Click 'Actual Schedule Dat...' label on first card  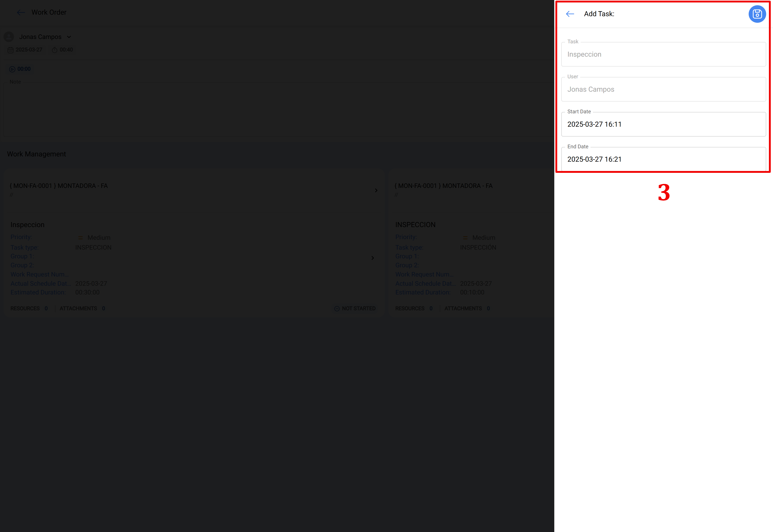click(x=41, y=283)
